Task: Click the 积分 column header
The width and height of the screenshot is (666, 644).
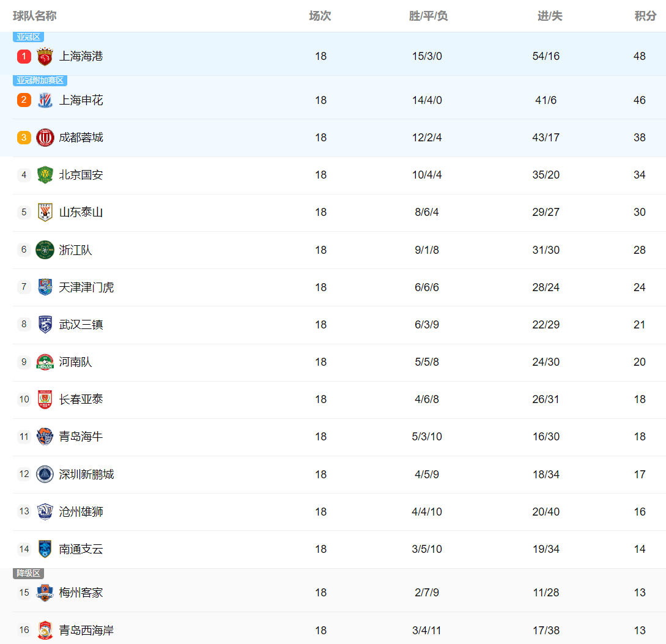Action: 645,16
